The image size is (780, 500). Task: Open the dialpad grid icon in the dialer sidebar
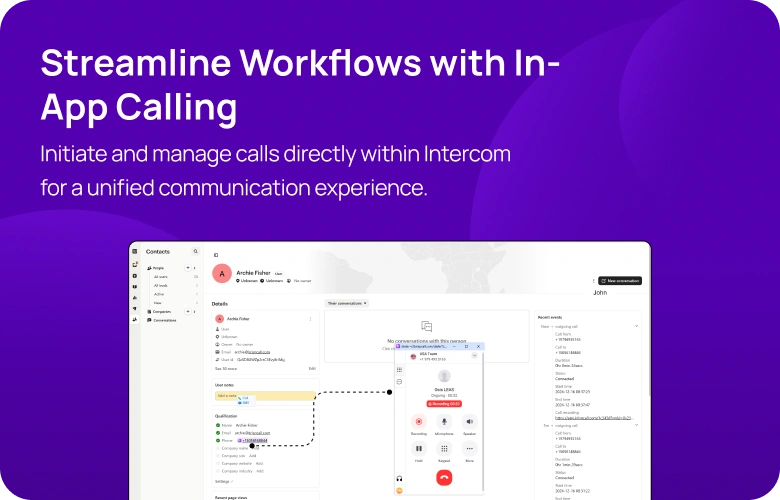coord(399,370)
